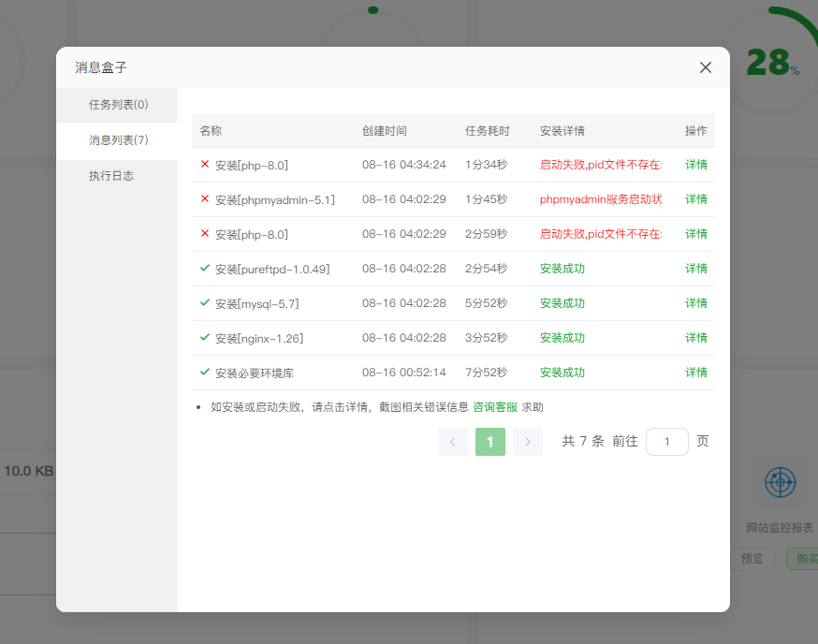Click the 安装[php-8.0] name in the 1分34秒 row
Viewport: 818px width, 644px height.
tap(252, 166)
